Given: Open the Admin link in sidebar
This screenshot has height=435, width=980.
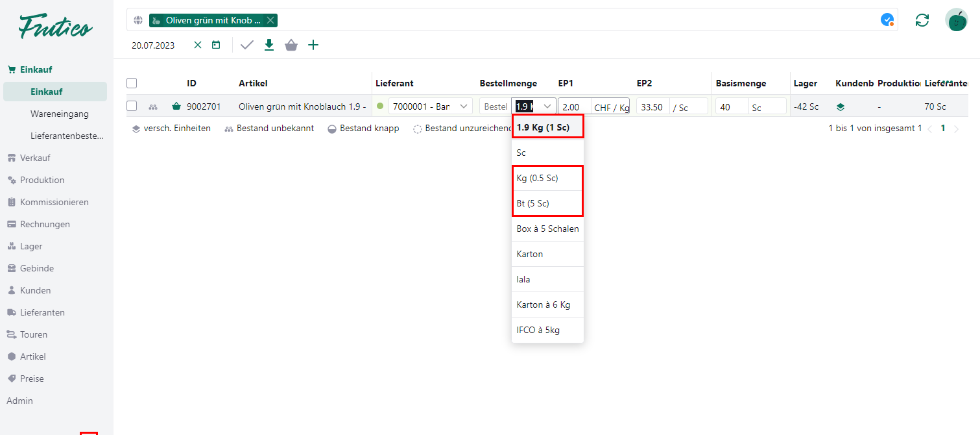Looking at the screenshot, I should tap(19, 401).
